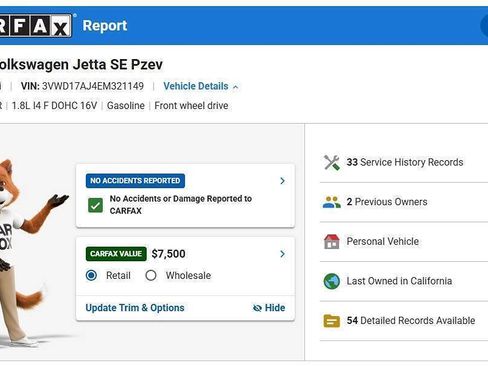Image resolution: width=488 pixels, height=366 pixels.
Task: Click the VIN number 3VWD17AJ4EM321149
Action: tap(93, 86)
